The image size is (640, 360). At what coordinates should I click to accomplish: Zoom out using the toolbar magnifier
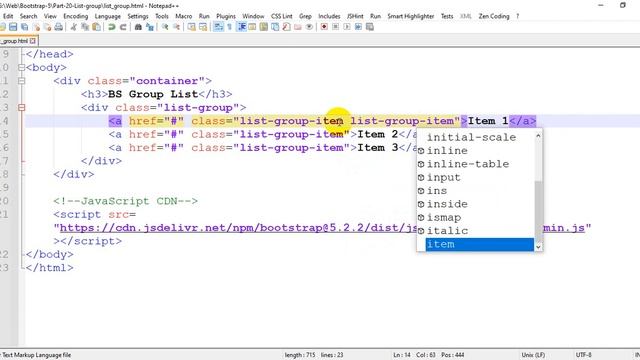[176, 27]
